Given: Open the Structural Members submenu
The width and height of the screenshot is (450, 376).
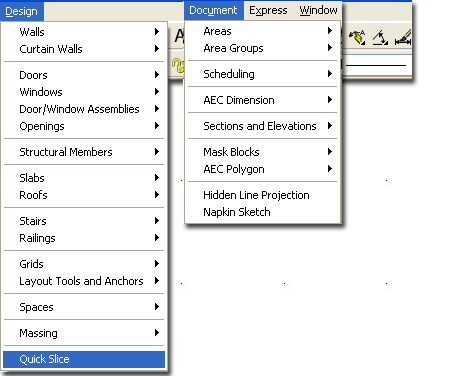Looking at the screenshot, I should [84, 152].
